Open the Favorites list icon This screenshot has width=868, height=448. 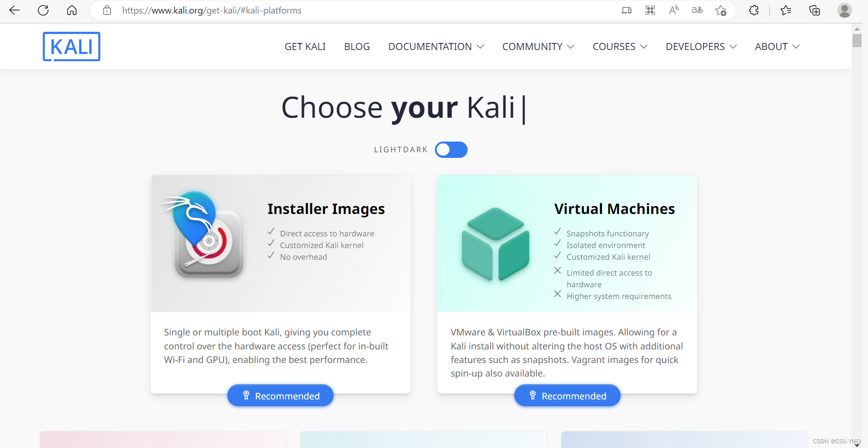click(x=786, y=10)
